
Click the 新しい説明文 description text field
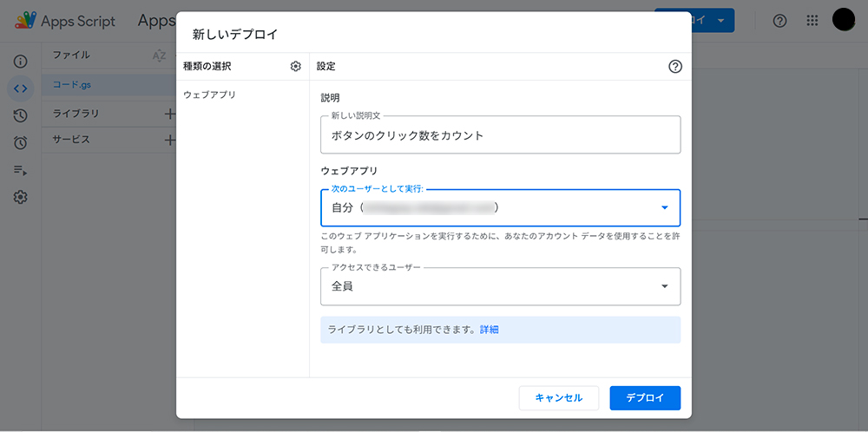pos(500,135)
